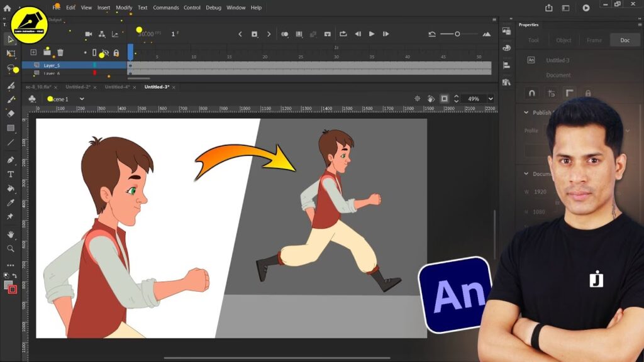
Task: Select the Paint Bucket tool
Action: (x=11, y=188)
